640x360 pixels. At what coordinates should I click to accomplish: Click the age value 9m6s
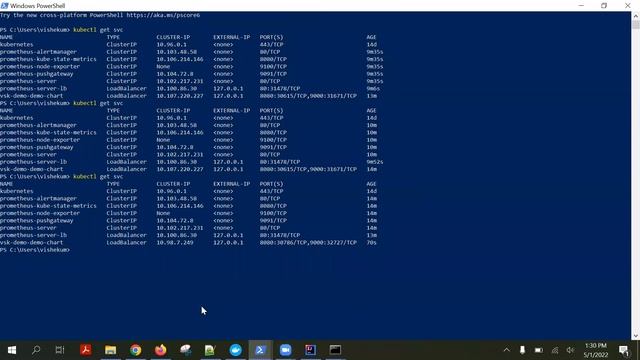(373, 89)
